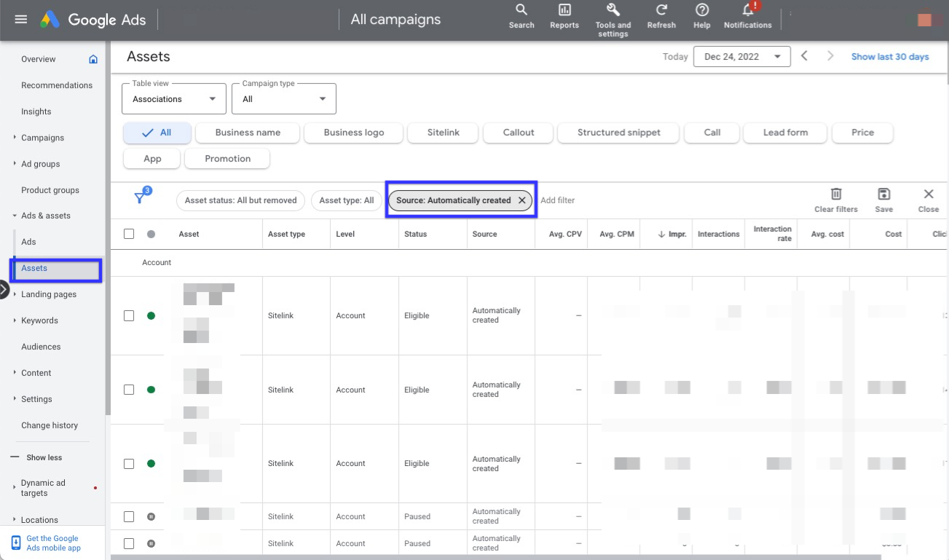Viewport: 949px width, 560px height.
Task: Filter by Callout chip
Action: tap(519, 133)
